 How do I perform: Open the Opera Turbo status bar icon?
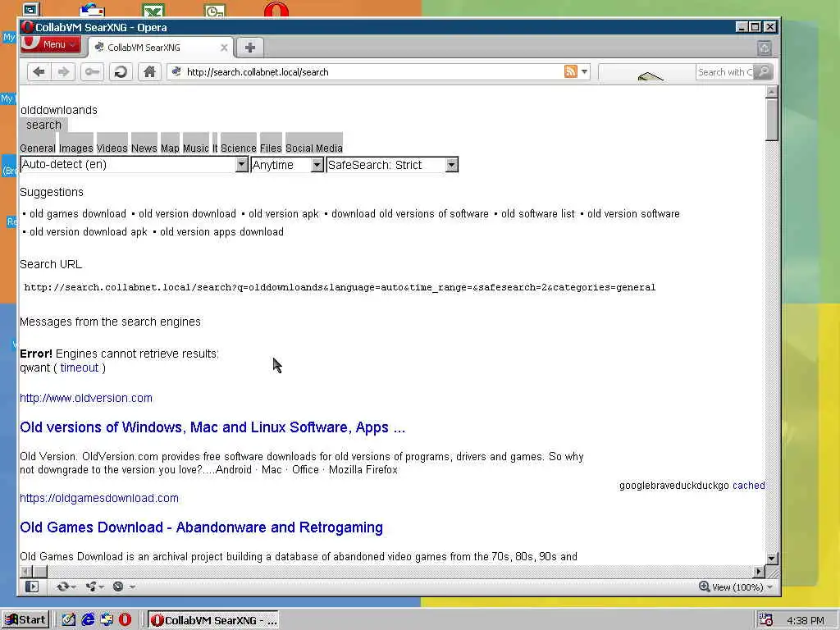tap(123, 587)
